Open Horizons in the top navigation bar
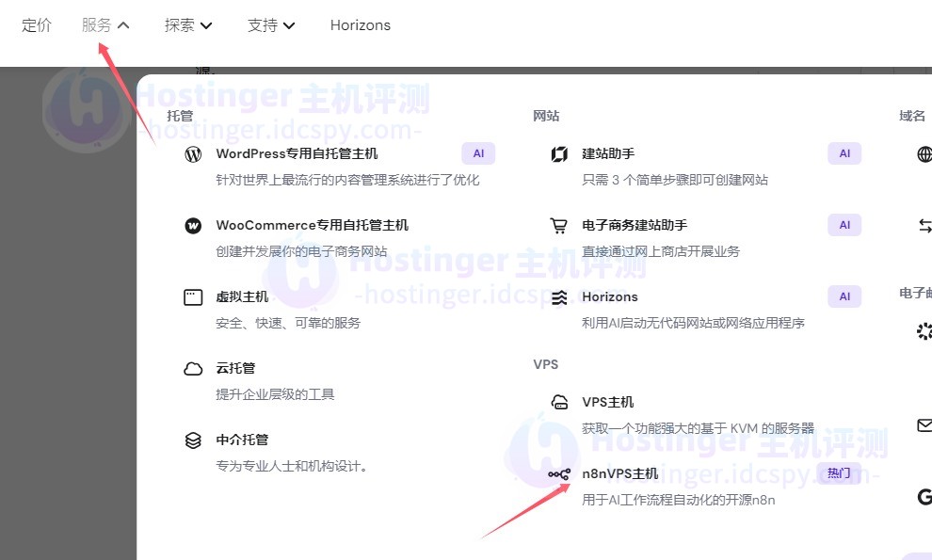The height and width of the screenshot is (560, 932). pos(360,25)
